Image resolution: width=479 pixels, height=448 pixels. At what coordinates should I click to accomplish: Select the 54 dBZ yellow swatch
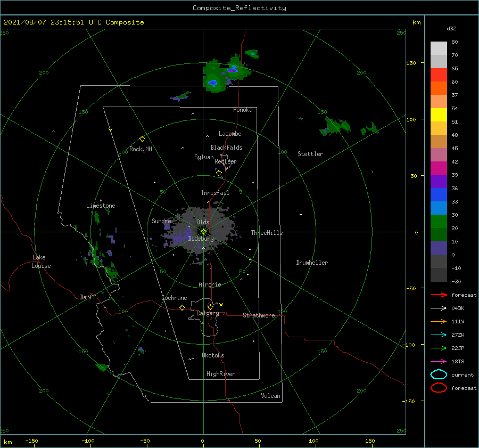pos(439,115)
